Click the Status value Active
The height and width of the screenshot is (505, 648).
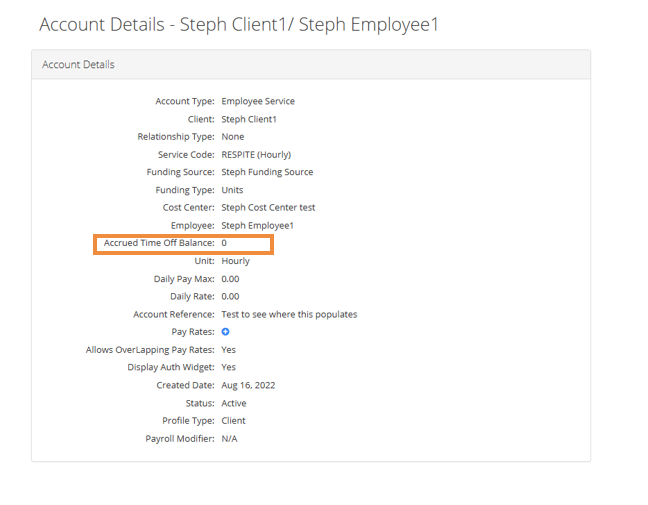tap(234, 403)
